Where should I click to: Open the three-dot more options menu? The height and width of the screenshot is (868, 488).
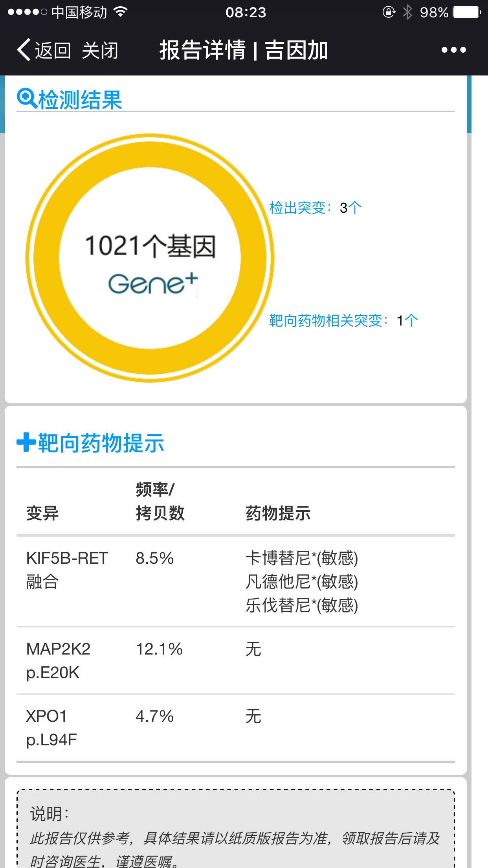pyautogui.click(x=453, y=50)
